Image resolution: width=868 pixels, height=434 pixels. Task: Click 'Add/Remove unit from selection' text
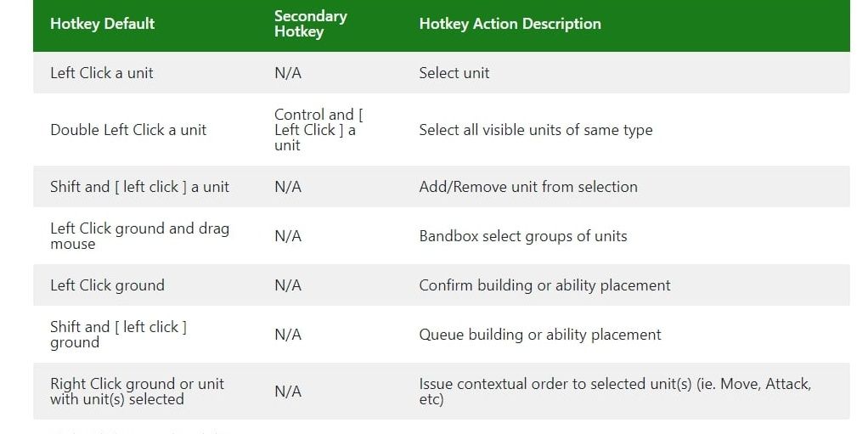click(528, 187)
